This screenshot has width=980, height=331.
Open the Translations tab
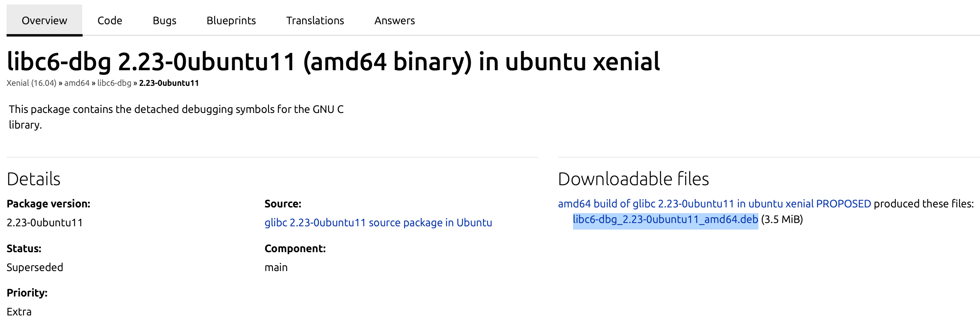point(315,21)
